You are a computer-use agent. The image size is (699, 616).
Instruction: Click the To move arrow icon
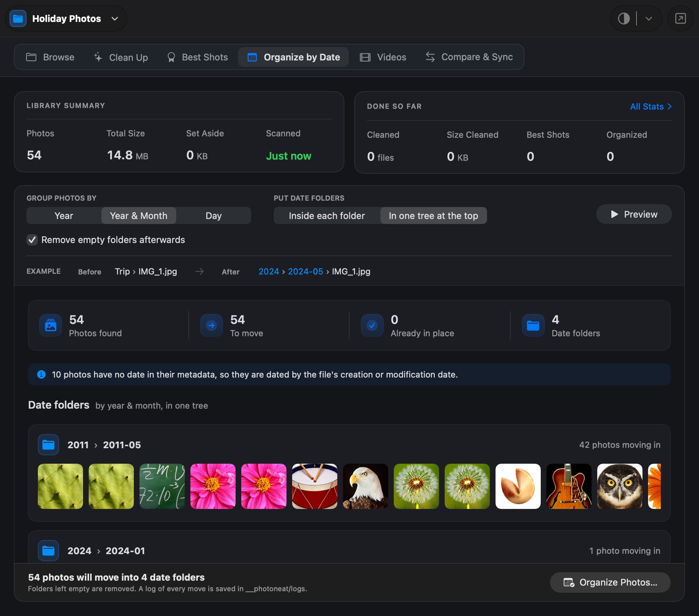[x=211, y=325]
